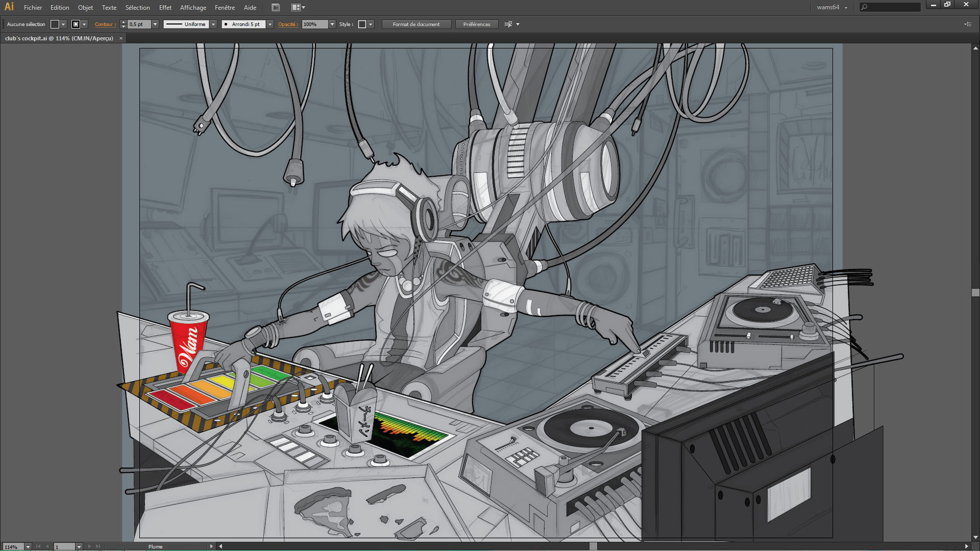Close the club's cockpit.ai document tab

121,38
